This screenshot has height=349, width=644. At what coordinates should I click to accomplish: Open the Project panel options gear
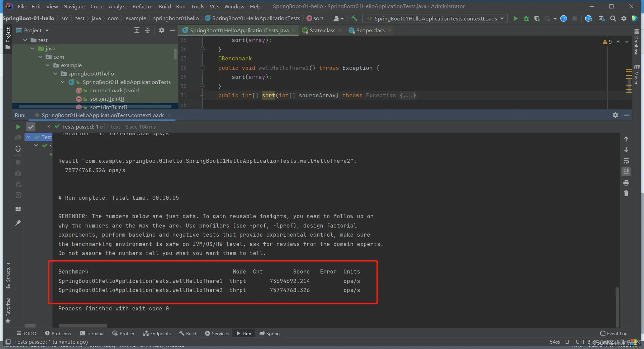click(x=162, y=31)
